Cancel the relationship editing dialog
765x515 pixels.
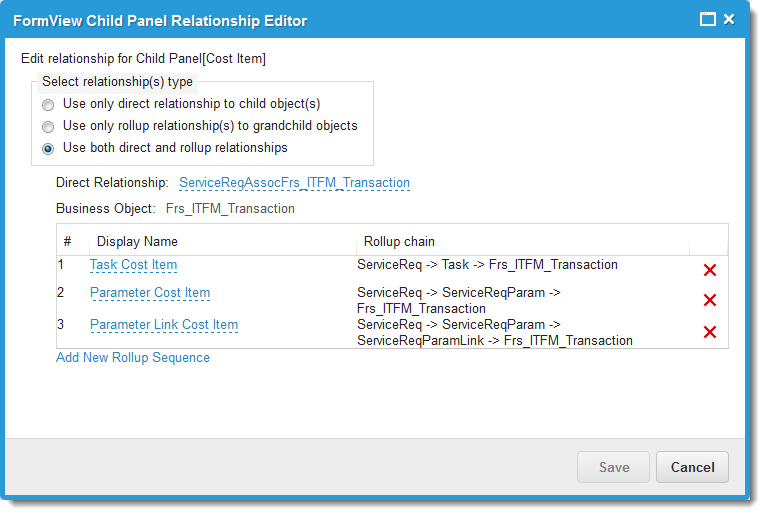click(x=692, y=467)
